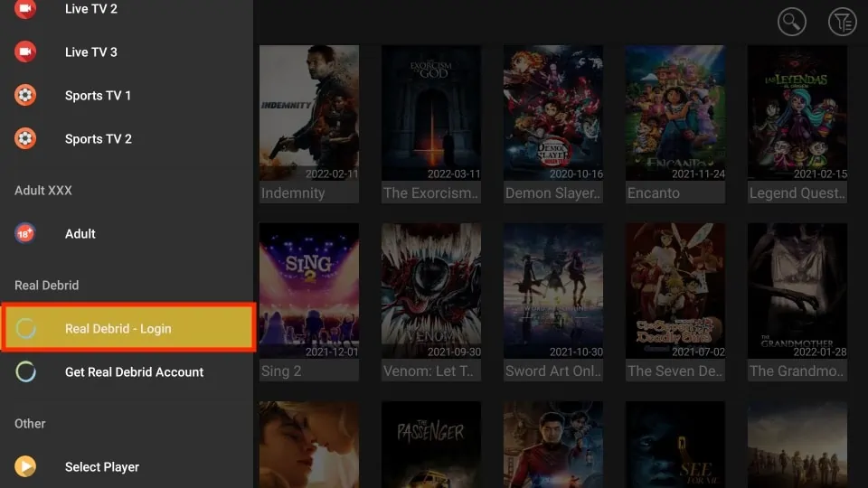Click the 'Legend Quest..' title label
This screenshot has width=868, height=488.
(797, 193)
